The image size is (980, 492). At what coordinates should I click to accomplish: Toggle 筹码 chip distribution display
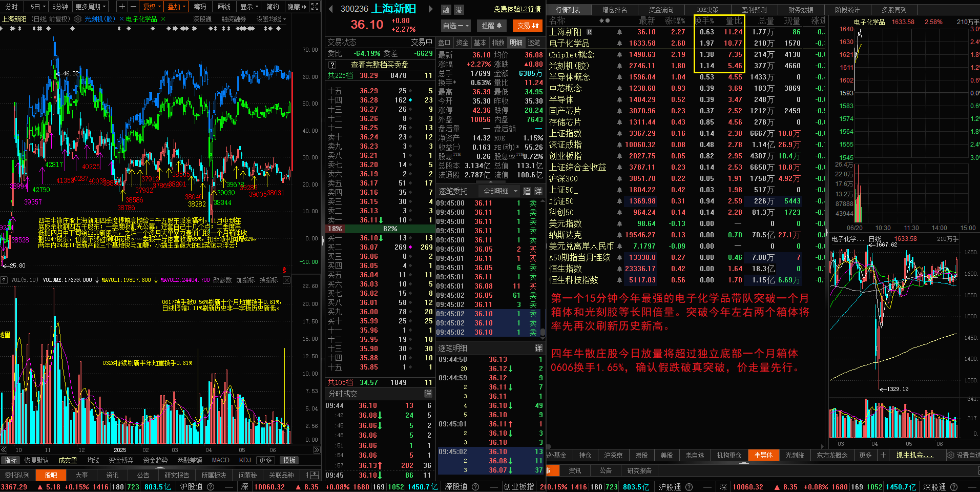point(200,7)
